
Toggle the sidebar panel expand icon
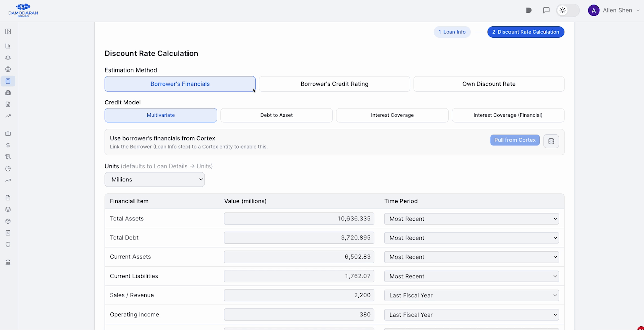[x=8, y=31]
